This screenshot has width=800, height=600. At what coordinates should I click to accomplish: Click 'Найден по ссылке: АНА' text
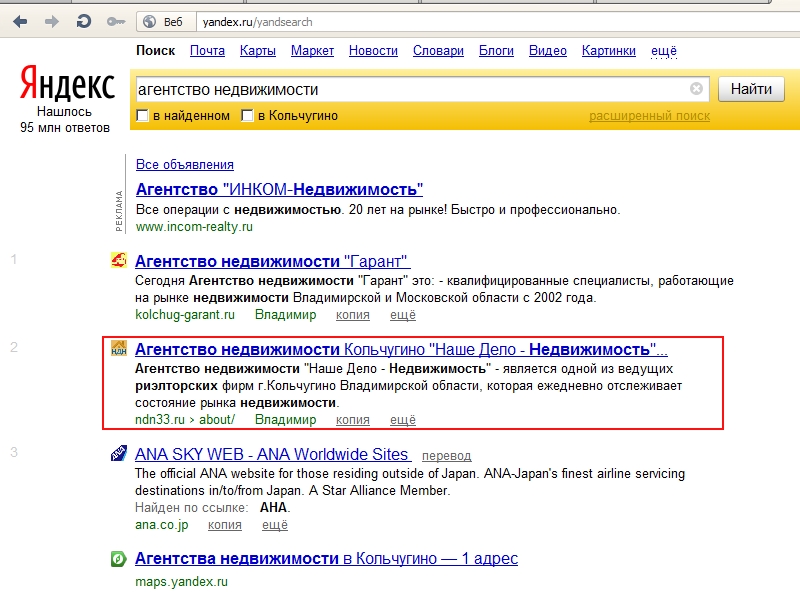point(213,508)
